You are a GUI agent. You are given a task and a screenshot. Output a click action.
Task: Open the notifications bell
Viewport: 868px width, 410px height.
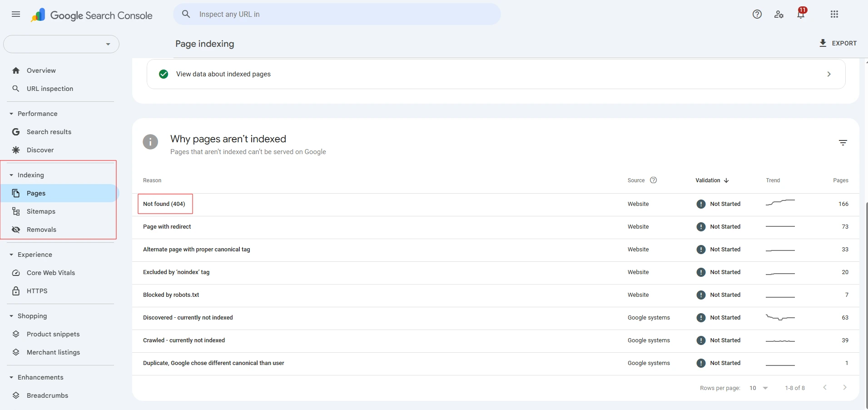pyautogui.click(x=801, y=14)
